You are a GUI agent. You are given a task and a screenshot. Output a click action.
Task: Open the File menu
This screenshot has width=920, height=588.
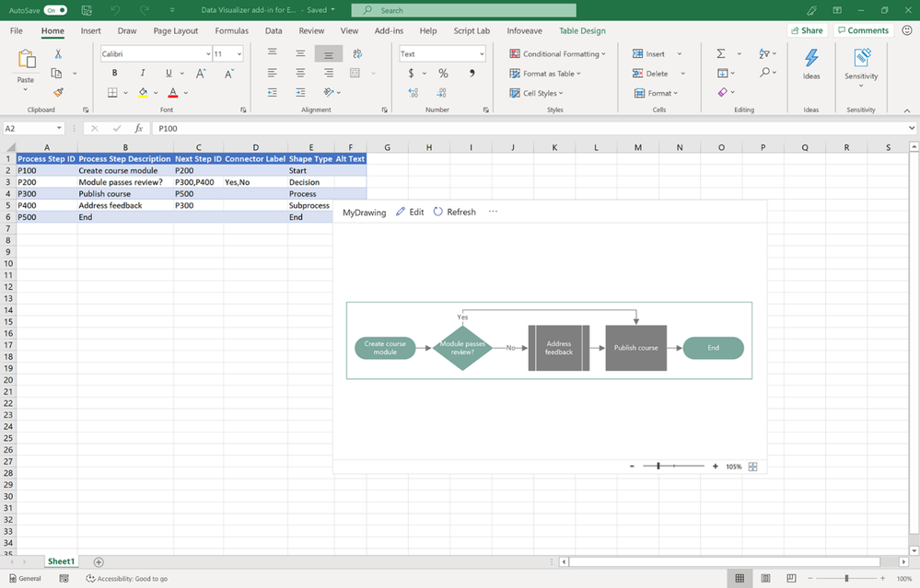click(17, 30)
